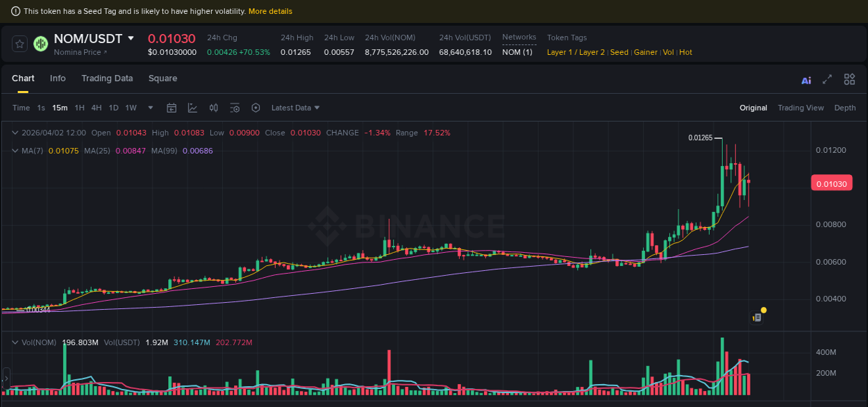Viewport: 868px width, 407px height.
Task: Open the AI analysis feature
Action: coord(806,80)
